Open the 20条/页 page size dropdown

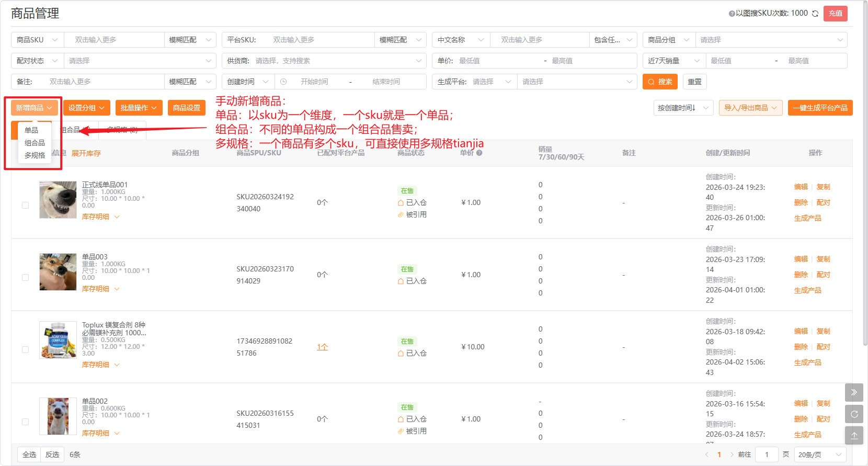pos(820,454)
